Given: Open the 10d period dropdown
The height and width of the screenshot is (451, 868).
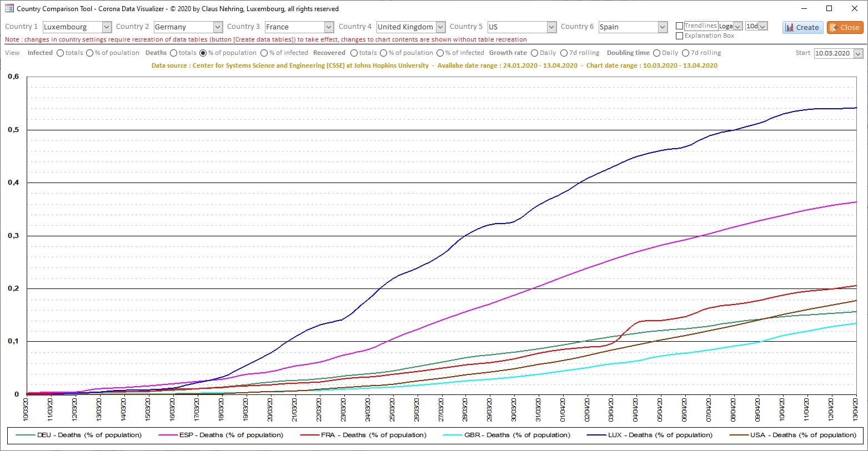Looking at the screenshot, I should pyautogui.click(x=763, y=26).
